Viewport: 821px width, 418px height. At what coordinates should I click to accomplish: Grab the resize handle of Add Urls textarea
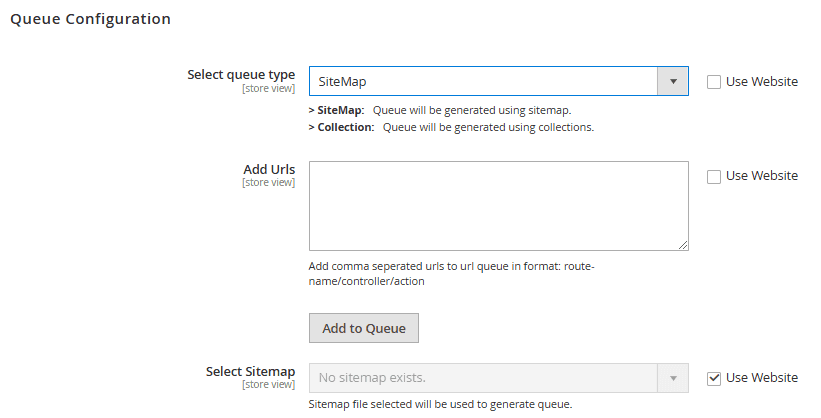pyautogui.click(x=683, y=244)
